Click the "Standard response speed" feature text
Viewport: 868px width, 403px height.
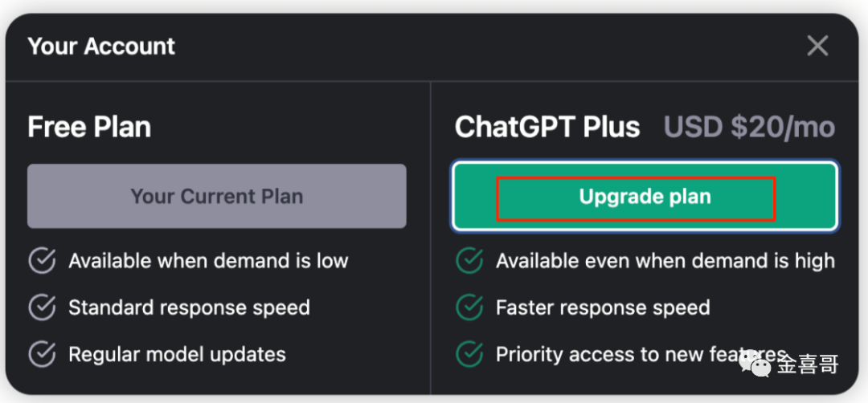pyautogui.click(x=189, y=307)
